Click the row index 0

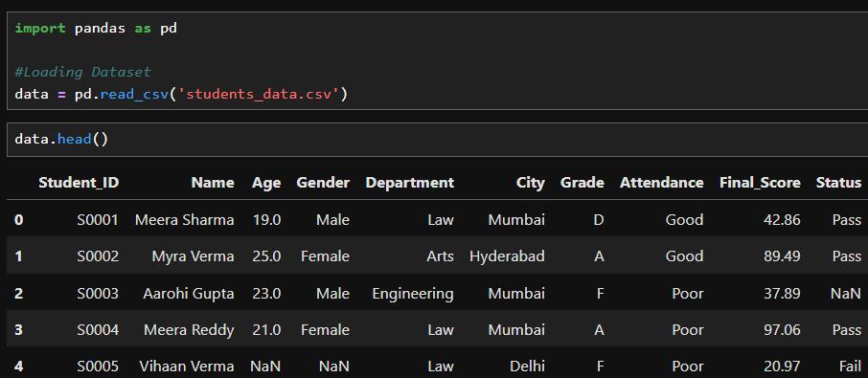coord(19,220)
